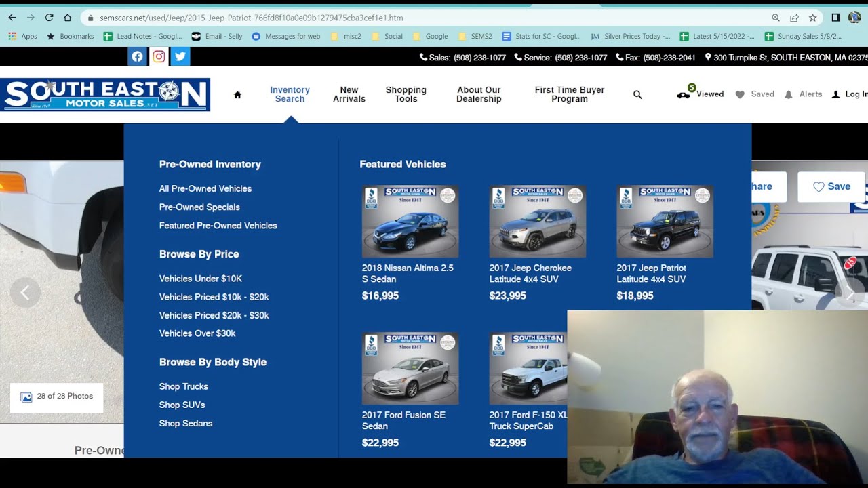This screenshot has height=488, width=868.
Task: Open the Alerts bell icon
Action: (x=788, y=95)
